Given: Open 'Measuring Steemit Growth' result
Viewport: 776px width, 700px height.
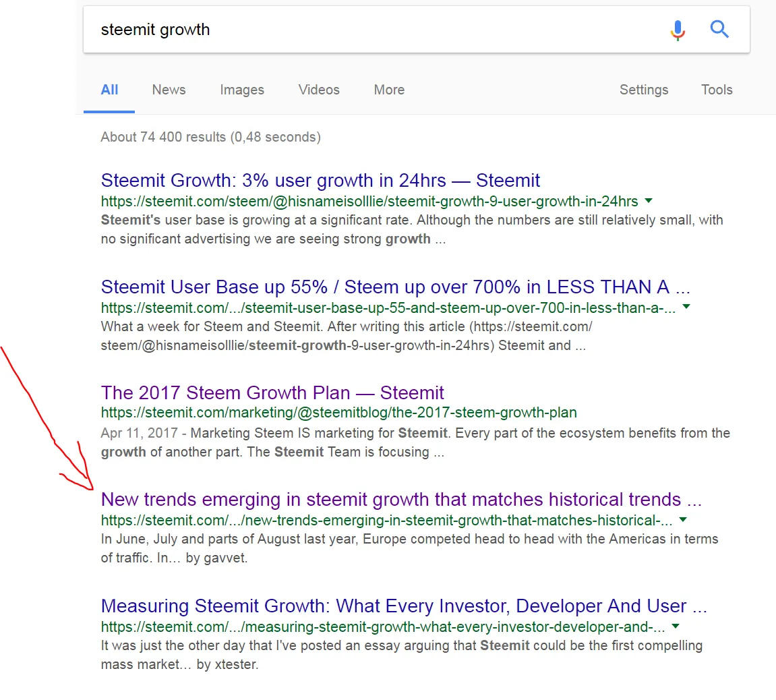Looking at the screenshot, I should (404, 606).
